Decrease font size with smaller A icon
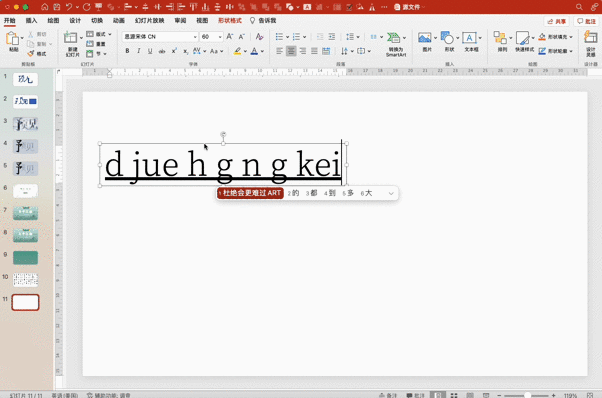This screenshot has width=602, height=398. pyautogui.click(x=241, y=36)
